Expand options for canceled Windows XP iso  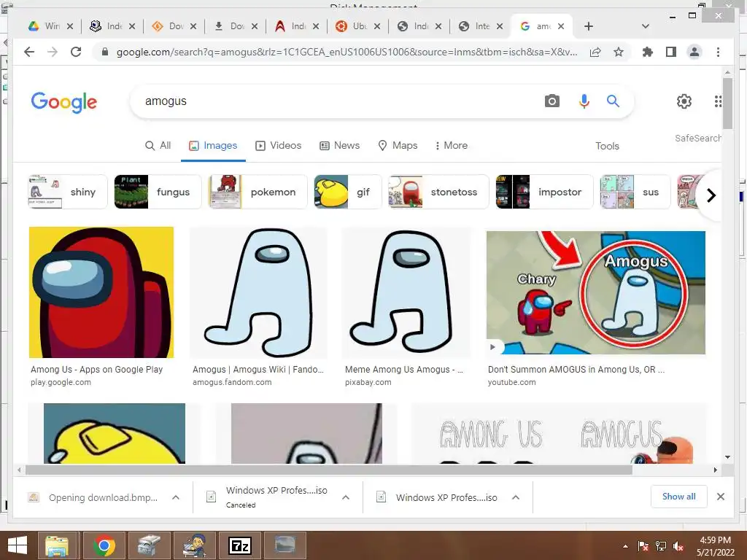point(346,497)
